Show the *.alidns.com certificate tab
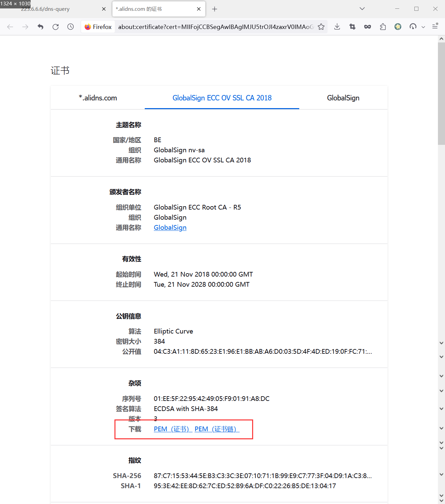 click(98, 98)
